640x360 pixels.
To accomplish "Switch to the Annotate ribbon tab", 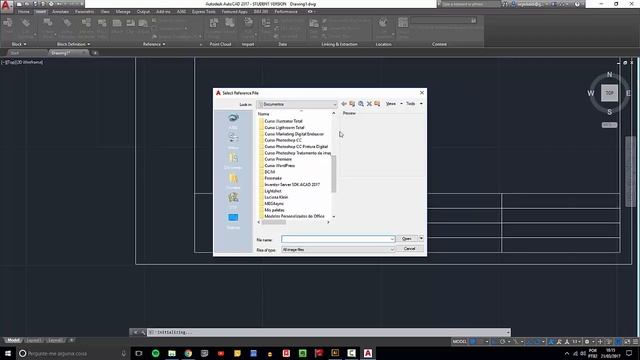I will [x=60, y=12].
